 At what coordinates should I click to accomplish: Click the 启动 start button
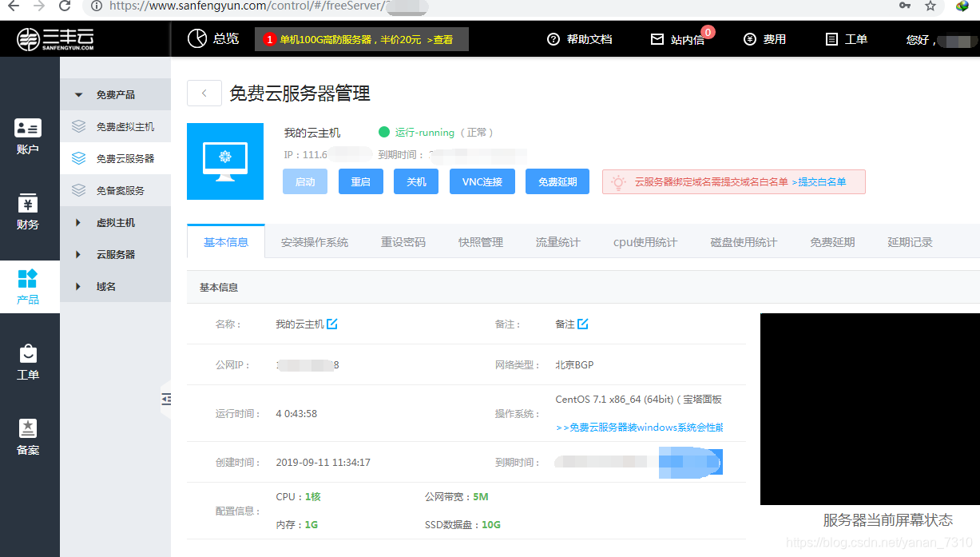[305, 181]
